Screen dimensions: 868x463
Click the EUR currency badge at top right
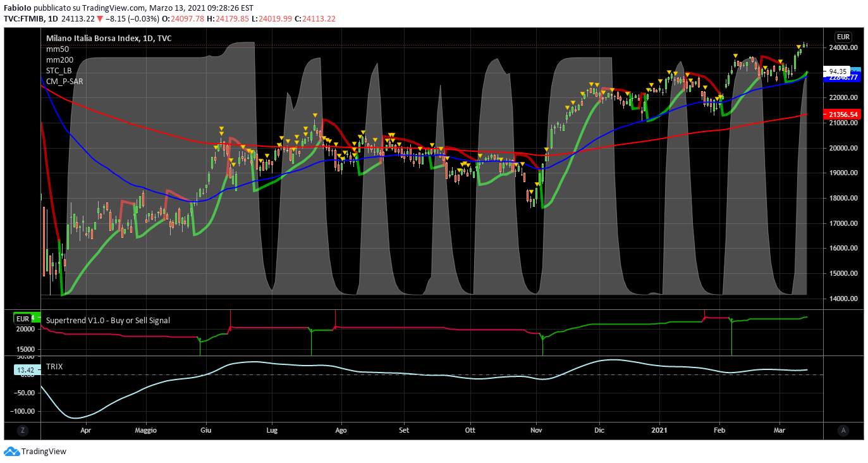(843, 37)
